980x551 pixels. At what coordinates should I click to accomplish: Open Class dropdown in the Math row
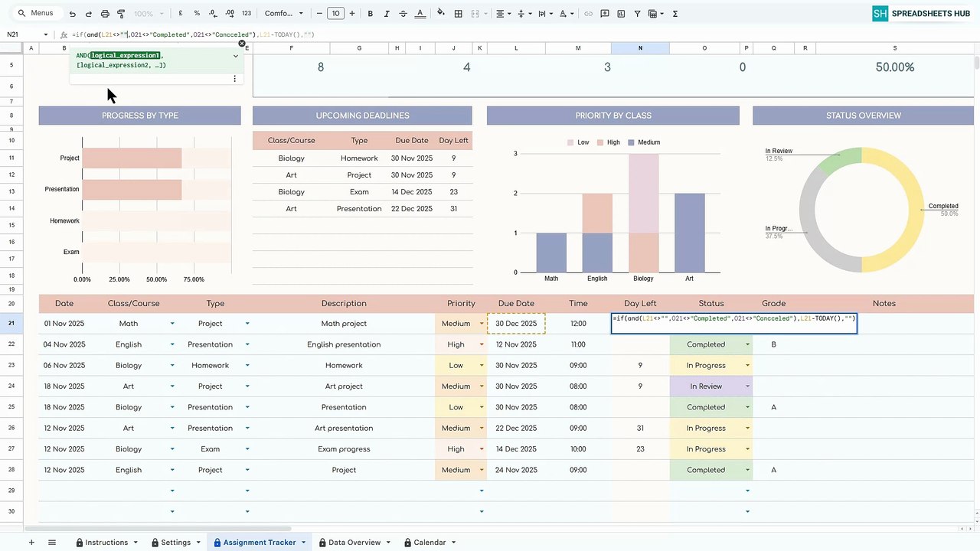(x=172, y=324)
